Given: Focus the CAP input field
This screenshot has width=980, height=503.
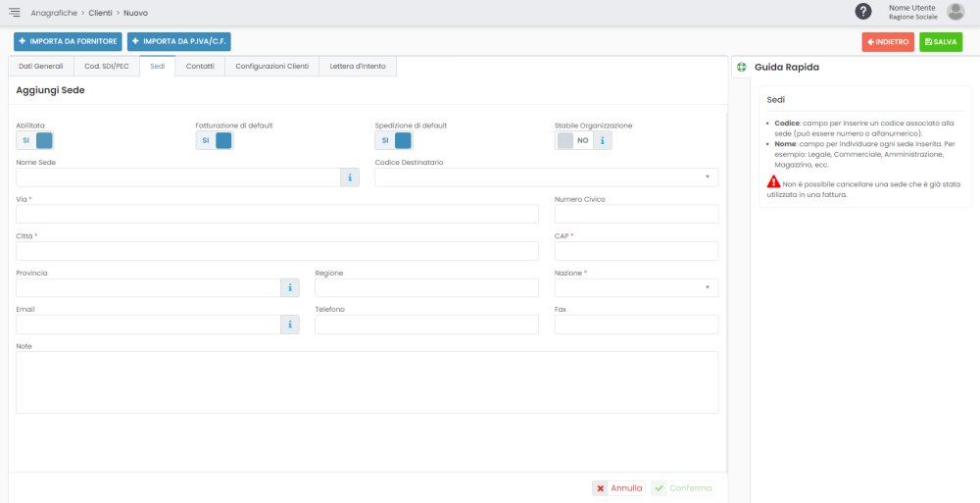Looking at the screenshot, I should pyautogui.click(x=636, y=251).
